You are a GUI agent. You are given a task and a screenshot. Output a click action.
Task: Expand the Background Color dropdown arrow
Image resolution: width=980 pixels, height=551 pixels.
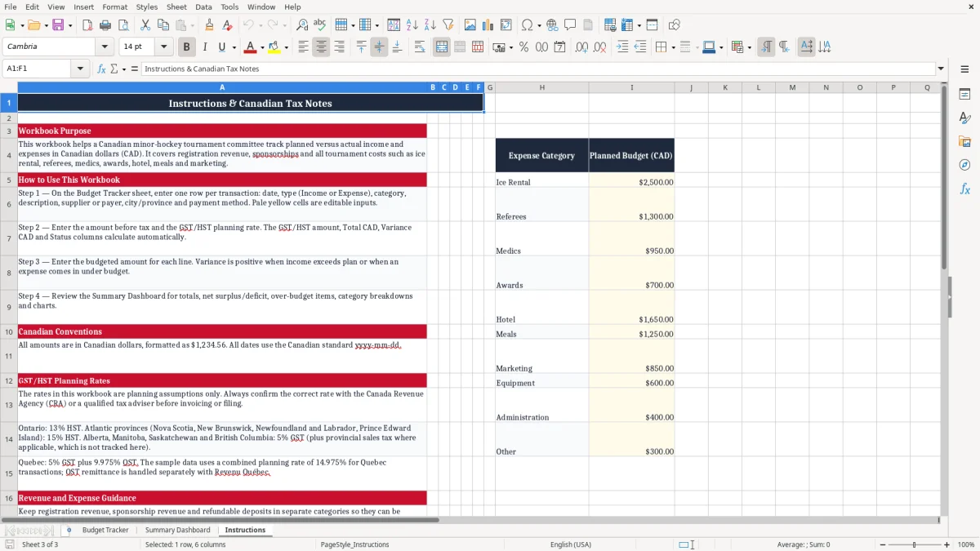tap(286, 47)
